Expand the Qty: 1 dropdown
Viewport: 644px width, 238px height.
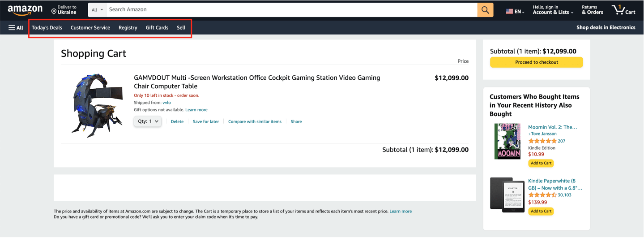point(148,121)
